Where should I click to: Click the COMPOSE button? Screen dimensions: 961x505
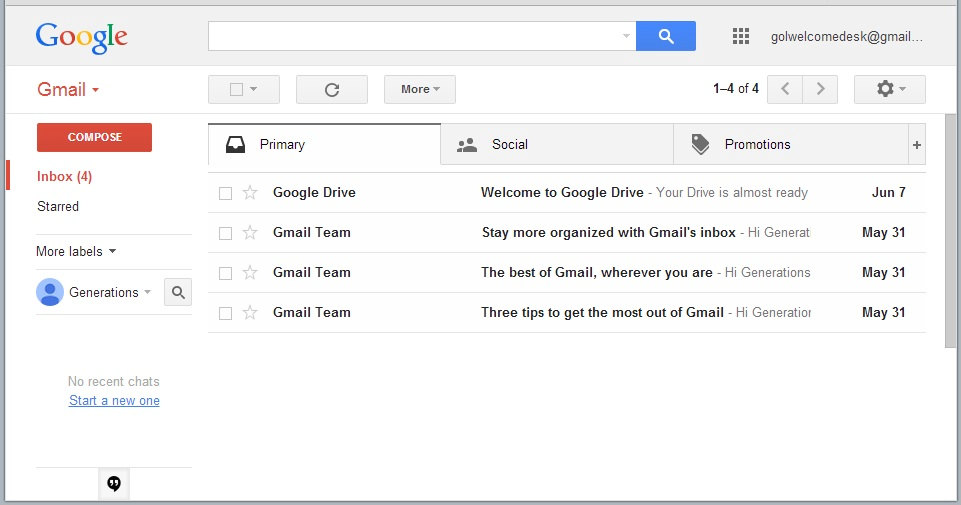tap(94, 137)
